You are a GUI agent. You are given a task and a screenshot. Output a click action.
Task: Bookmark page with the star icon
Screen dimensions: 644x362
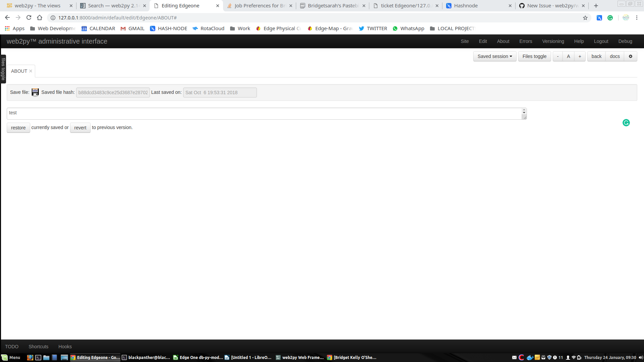[x=585, y=18]
